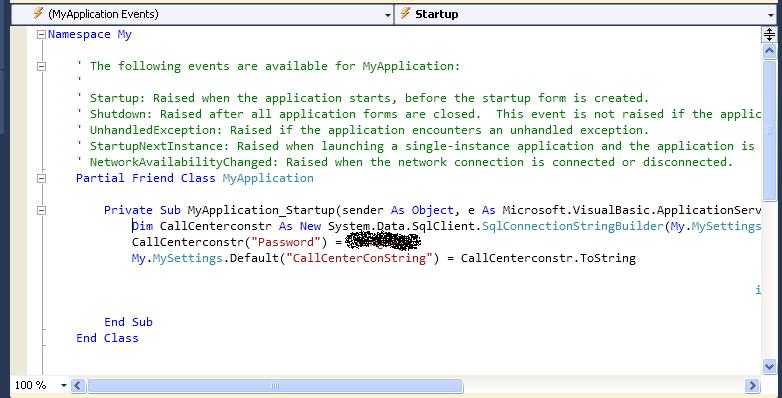Image resolution: width=782 pixels, height=398 pixels.
Task: Click the horizontal scrollbar thumb
Action: pyautogui.click(x=275, y=385)
